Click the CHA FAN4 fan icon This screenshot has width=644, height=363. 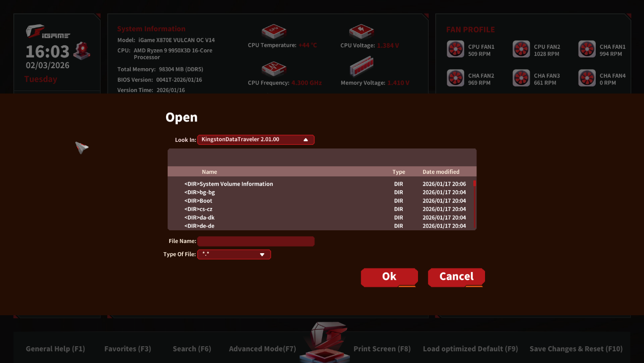coord(587,78)
